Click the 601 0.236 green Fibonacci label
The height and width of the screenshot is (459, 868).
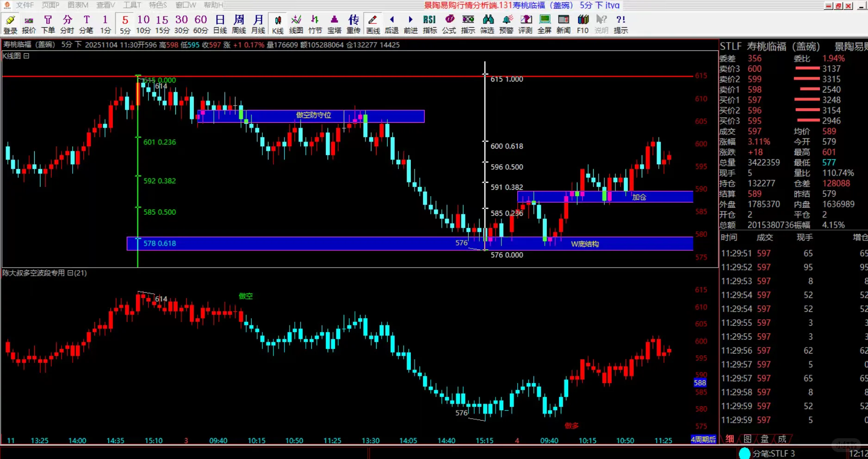tap(160, 142)
